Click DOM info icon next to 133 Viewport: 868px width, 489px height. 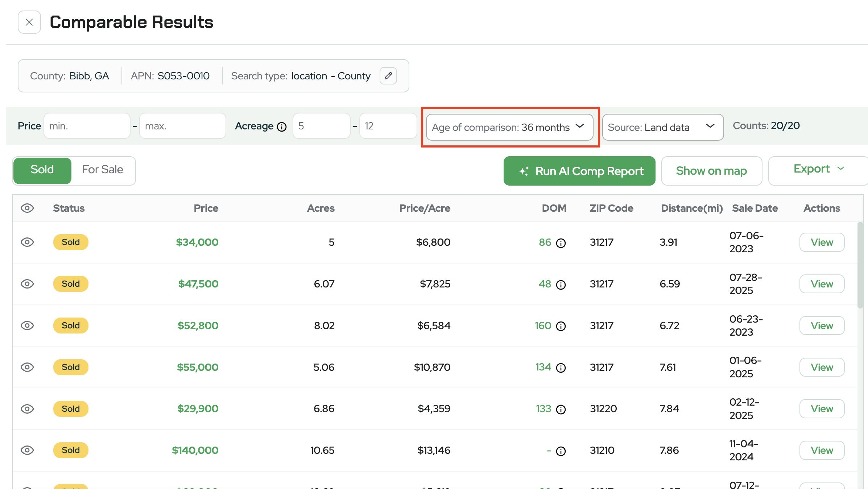(561, 410)
